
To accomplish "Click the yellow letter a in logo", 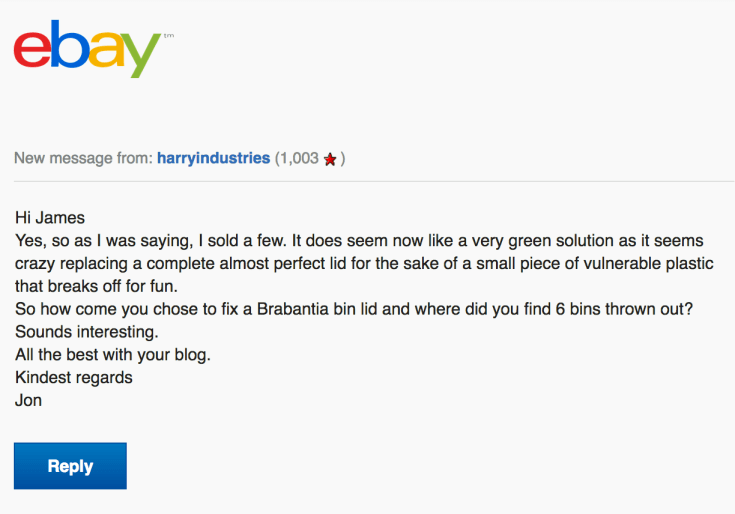I will 104,51.
